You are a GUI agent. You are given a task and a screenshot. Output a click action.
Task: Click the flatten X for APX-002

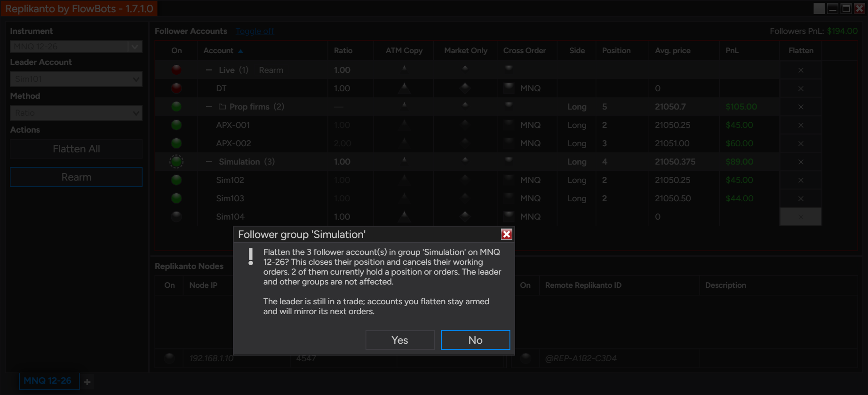pyautogui.click(x=801, y=143)
